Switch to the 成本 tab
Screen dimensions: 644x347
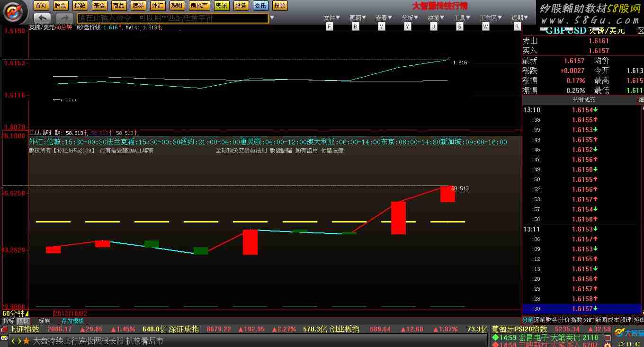coord(613,320)
